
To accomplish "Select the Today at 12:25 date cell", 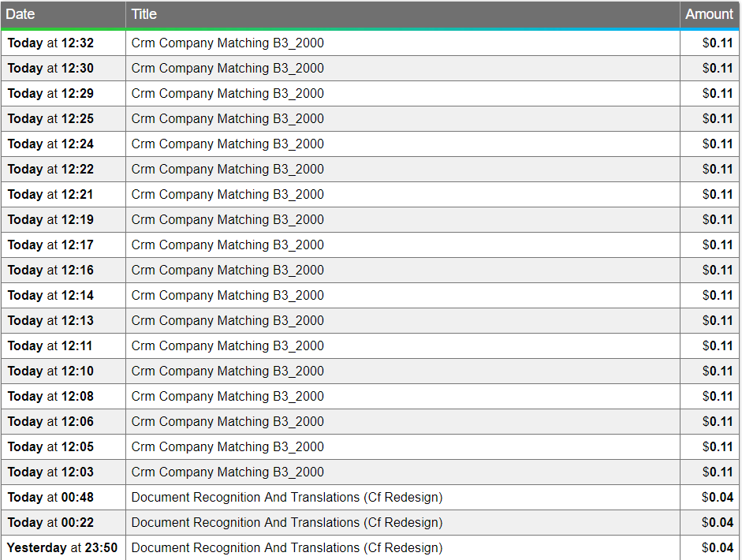I will point(50,119).
